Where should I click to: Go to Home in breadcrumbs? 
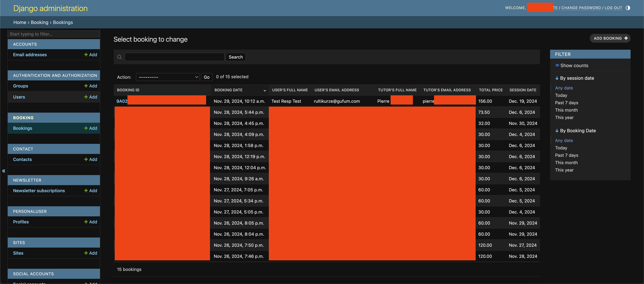click(x=20, y=22)
